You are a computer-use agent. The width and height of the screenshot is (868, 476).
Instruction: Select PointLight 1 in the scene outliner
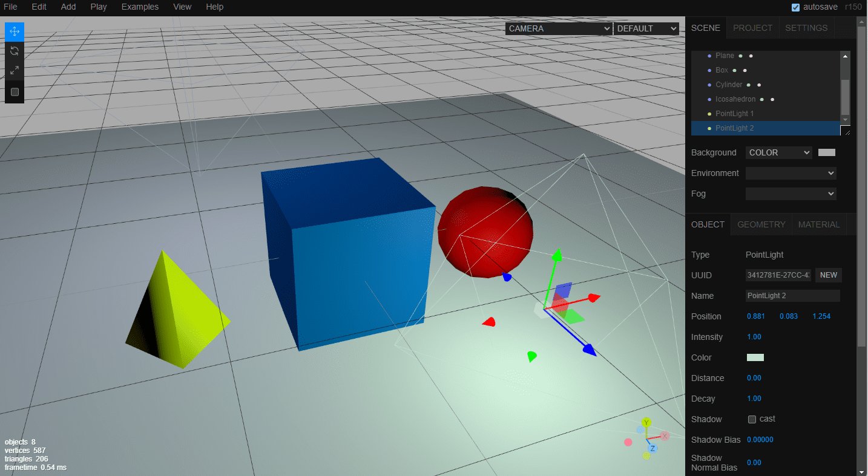734,113
